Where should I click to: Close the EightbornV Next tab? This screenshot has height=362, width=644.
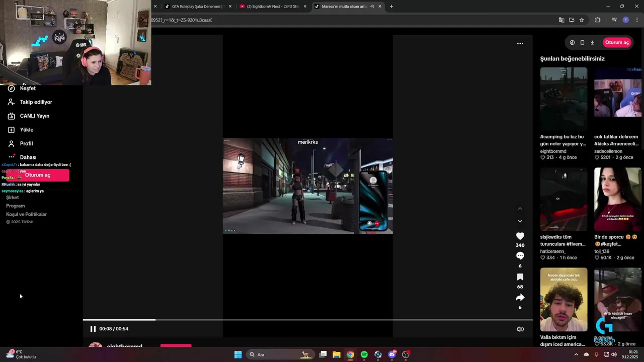[305, 7]
